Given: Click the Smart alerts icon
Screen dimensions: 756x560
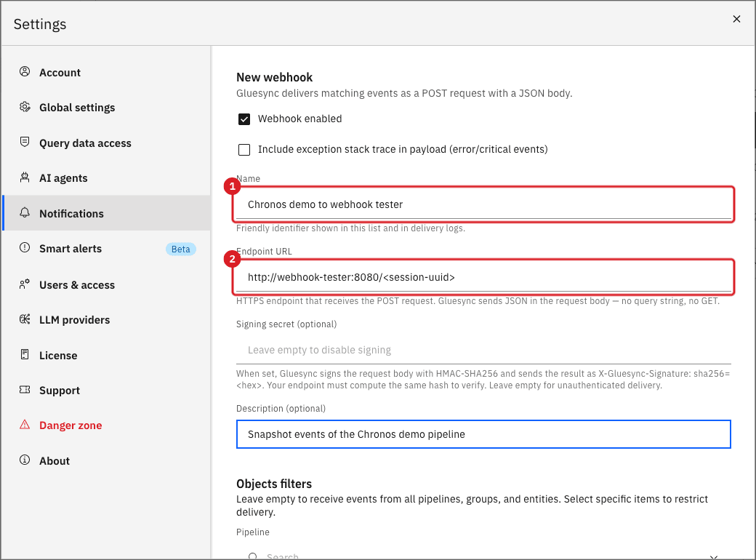Looking at the screenshot, I should (x=25, y=248).
